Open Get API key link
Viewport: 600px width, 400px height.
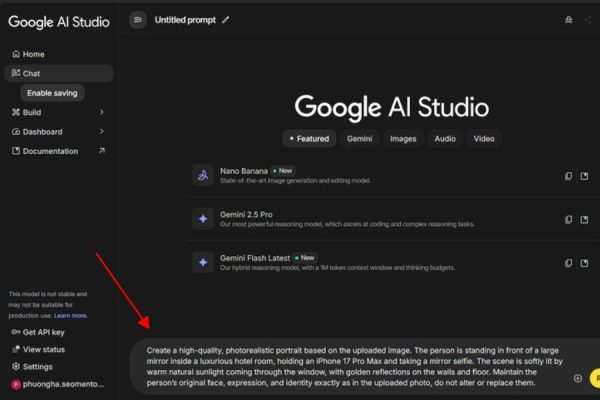pyautogui.click(x=43, y=332)
